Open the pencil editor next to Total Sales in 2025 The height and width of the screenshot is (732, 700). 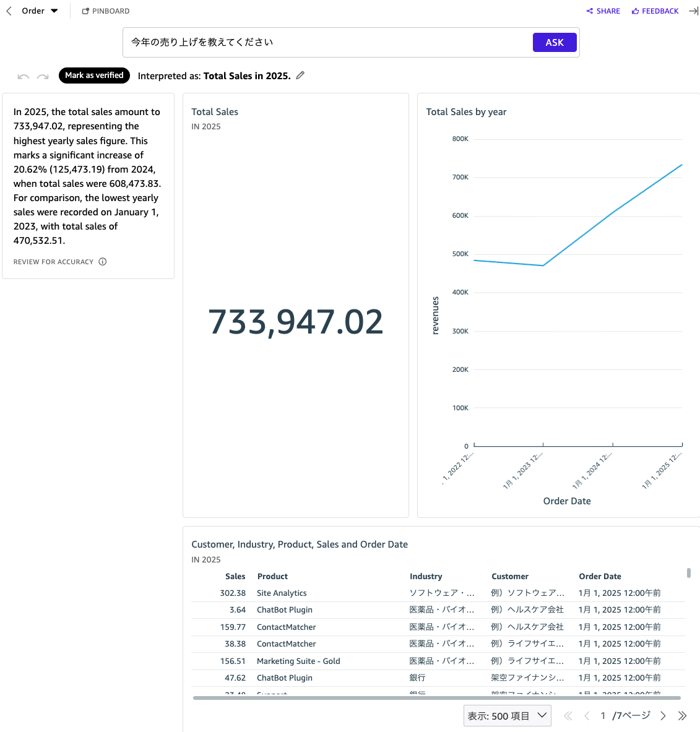click(300, 75)
